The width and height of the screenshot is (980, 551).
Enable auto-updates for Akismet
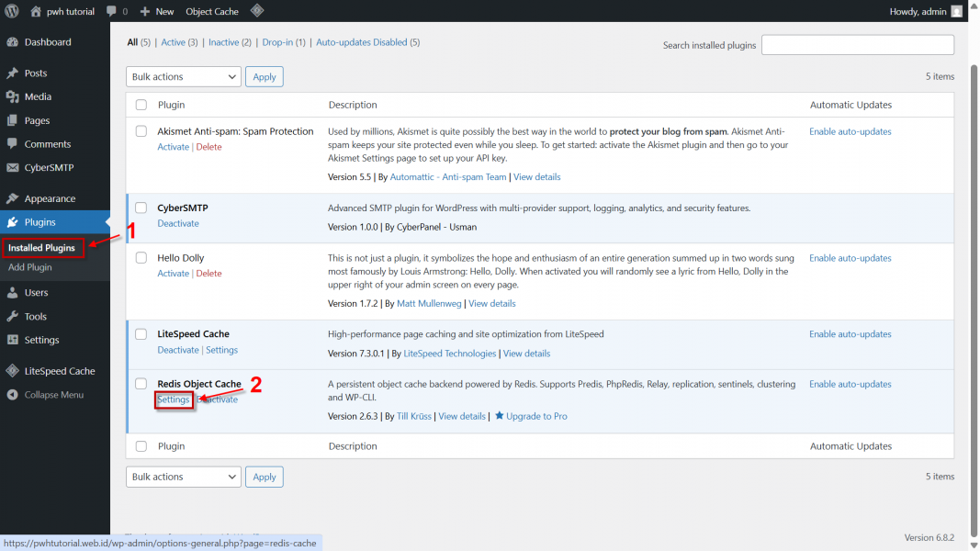click(x=850, y=132)
